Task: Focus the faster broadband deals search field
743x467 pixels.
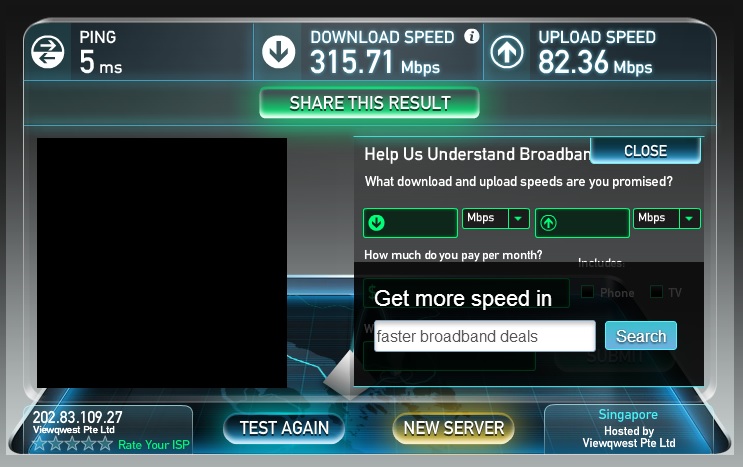Action: (x=484, y=336)
